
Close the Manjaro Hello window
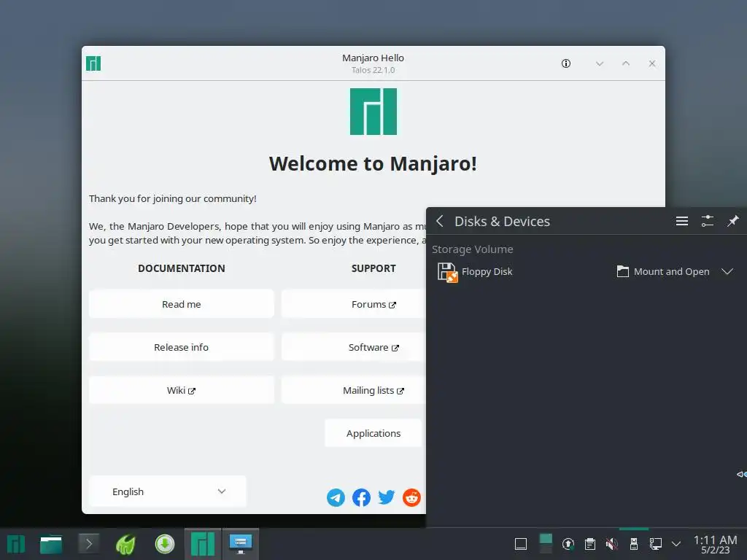tap(652, 63)
